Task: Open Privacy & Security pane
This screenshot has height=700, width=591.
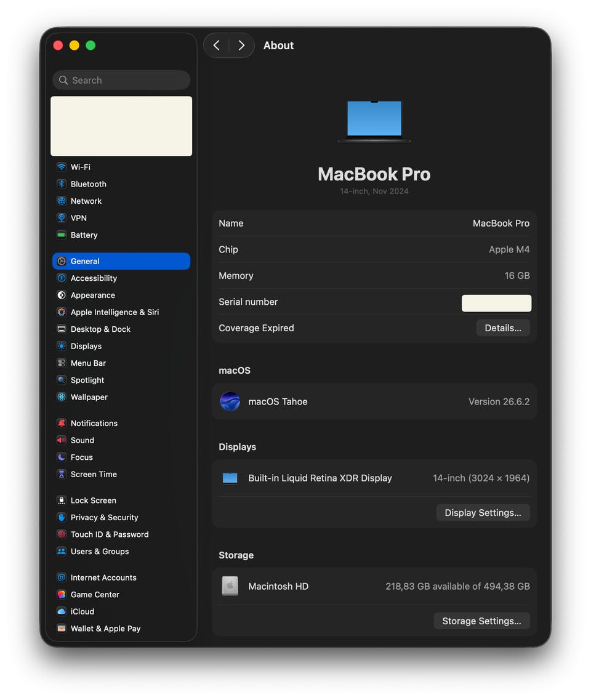Action: (x=121, y=517)
